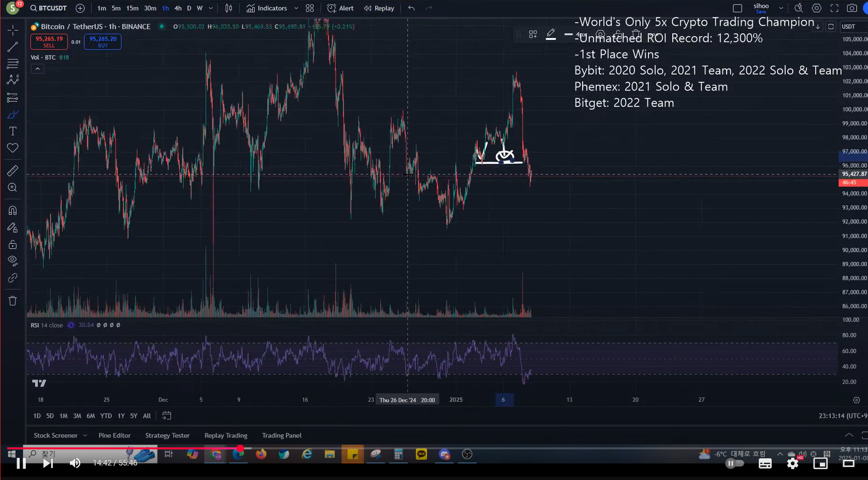868x480 pixels.
Task: Expand Stock Screener dropdown arrow
Action: click(x=85, y=435)
